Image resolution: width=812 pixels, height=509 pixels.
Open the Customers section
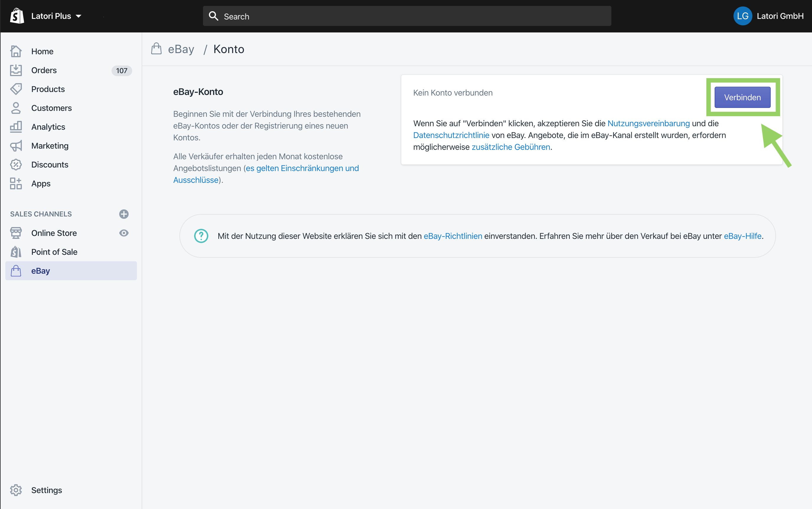(x=52, y=108)
